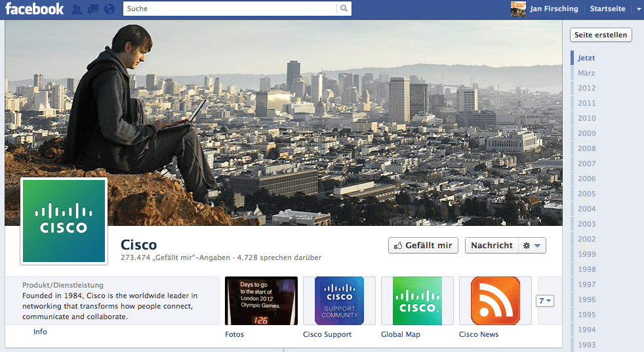Select year 2012 on timeline
The image size is (644, 352).
(x=586, y=88)
